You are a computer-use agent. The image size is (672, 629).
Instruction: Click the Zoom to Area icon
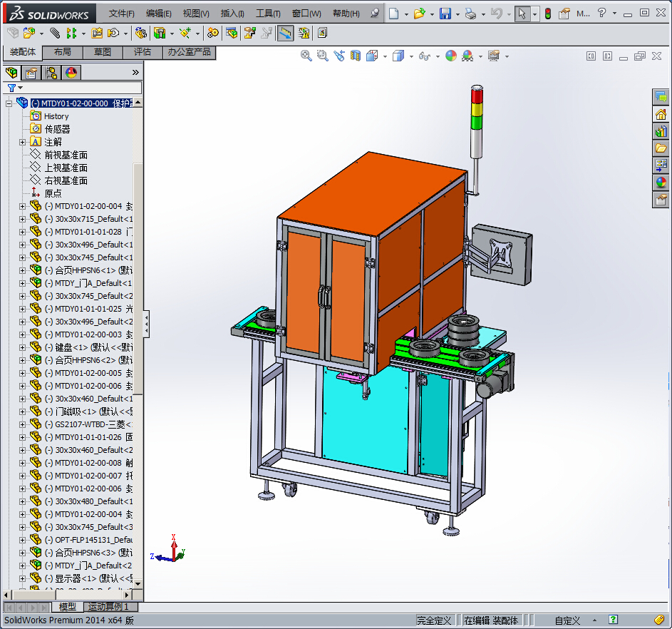[322, 56]
